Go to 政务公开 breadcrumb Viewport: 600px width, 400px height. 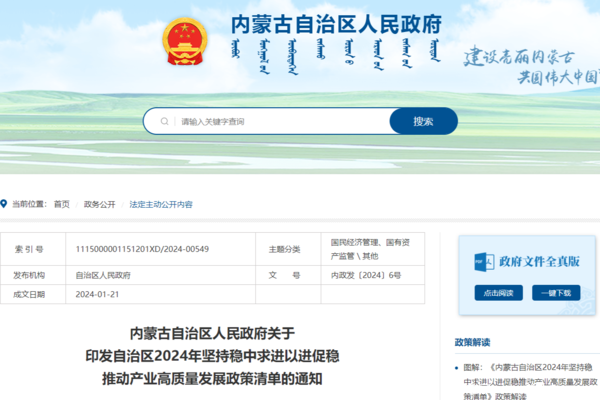[100, 204]
